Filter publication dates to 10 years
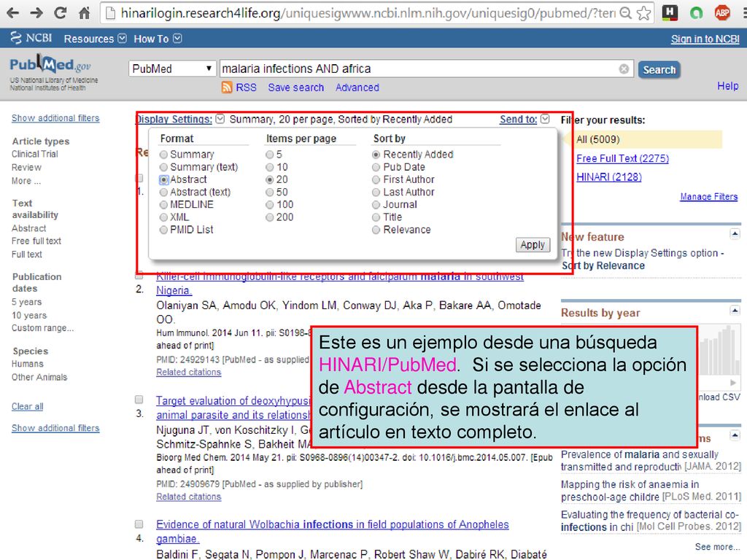The image size is (747, 560). pyautogui.click(x=29, y=315)
